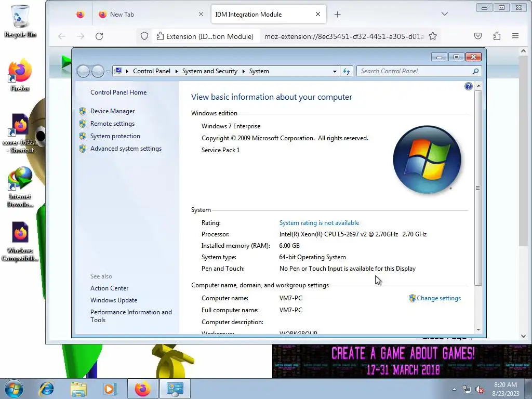Open Advanced system settings
This screenshot has width=532, height=399.
[x=126, y=149]
